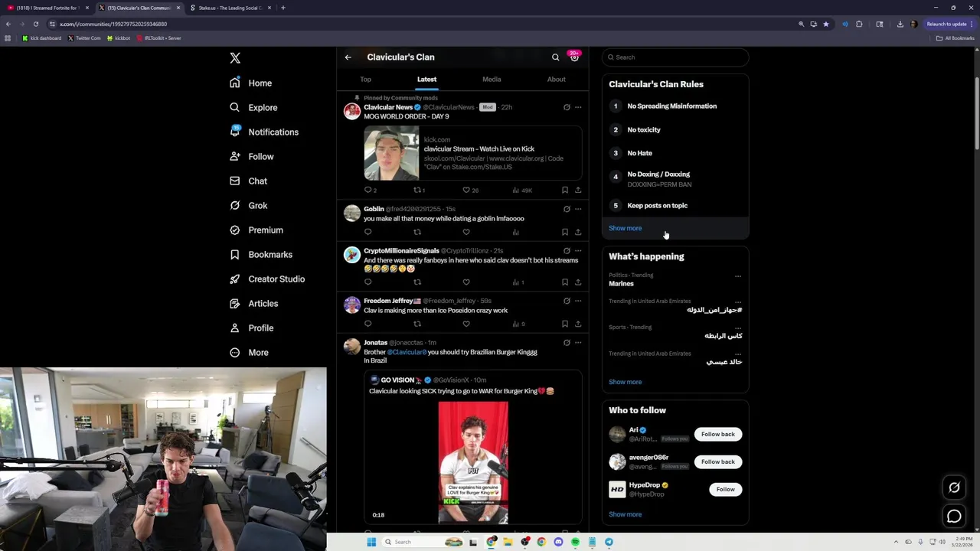Open Profile from the sidebar
This screenshot has width=980, height=551.
pyautogui.click(x=251, y=328)
